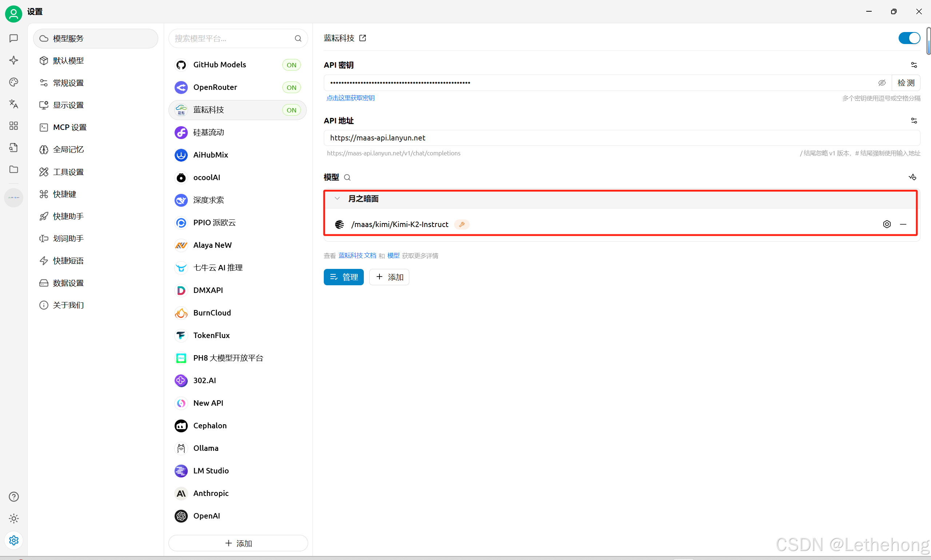The image size is (931, 560).
Task: Collapse the 月之暗面 model group
Action: tap(337, 198)
